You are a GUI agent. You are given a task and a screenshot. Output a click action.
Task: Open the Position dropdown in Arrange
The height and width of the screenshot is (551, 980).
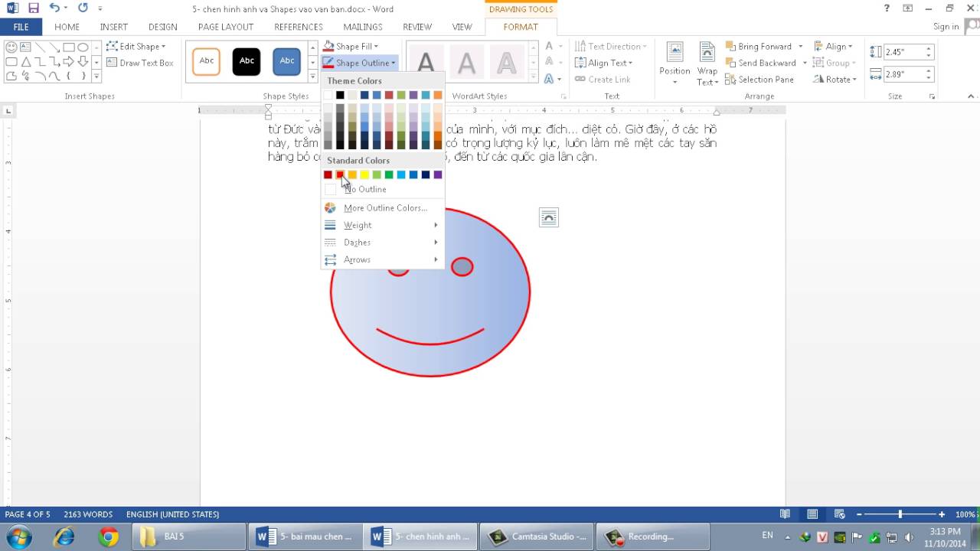674,63
